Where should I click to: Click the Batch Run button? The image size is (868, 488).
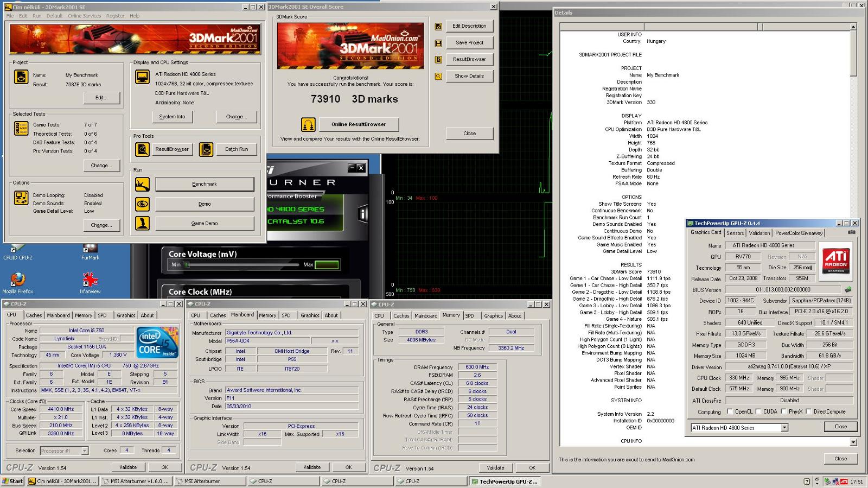pyautogui.click(x=237, y=149)
